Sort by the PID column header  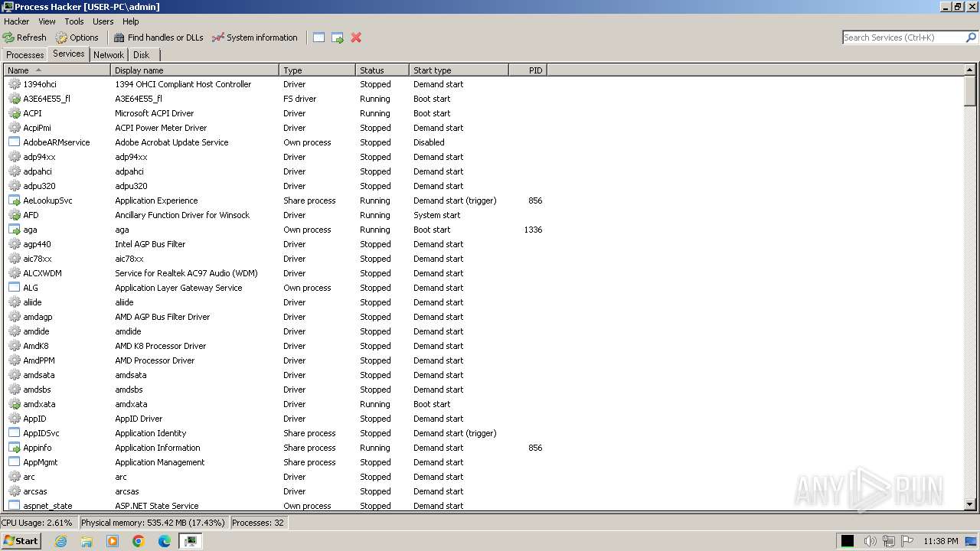pos(528,70)
